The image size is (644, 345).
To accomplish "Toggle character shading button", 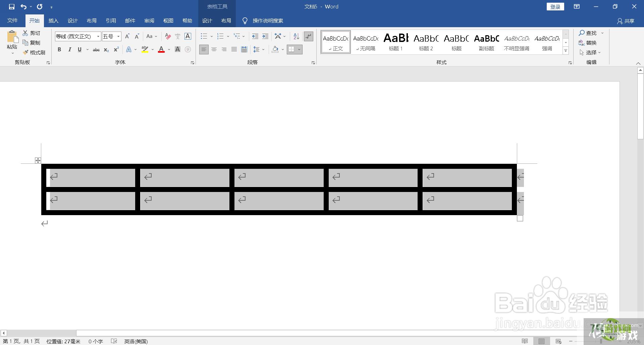I will 178,49.
